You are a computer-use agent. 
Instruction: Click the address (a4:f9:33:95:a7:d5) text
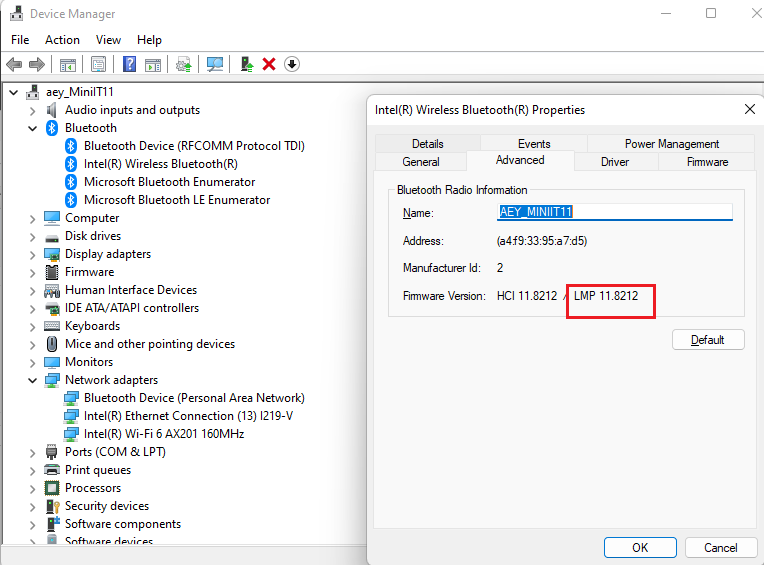542,241
